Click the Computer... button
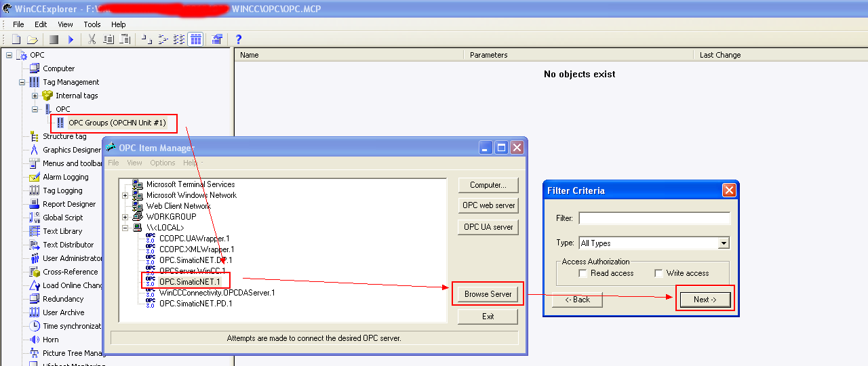 coord(488,185)
